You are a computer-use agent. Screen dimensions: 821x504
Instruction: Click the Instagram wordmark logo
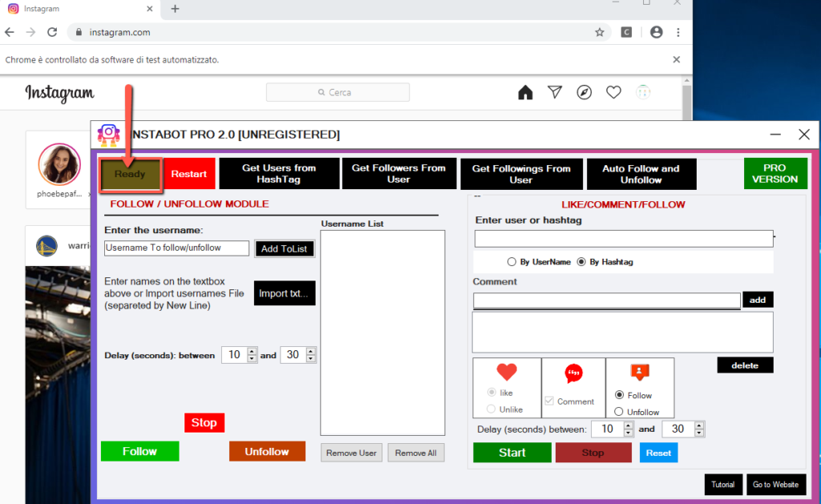point(59,93)
